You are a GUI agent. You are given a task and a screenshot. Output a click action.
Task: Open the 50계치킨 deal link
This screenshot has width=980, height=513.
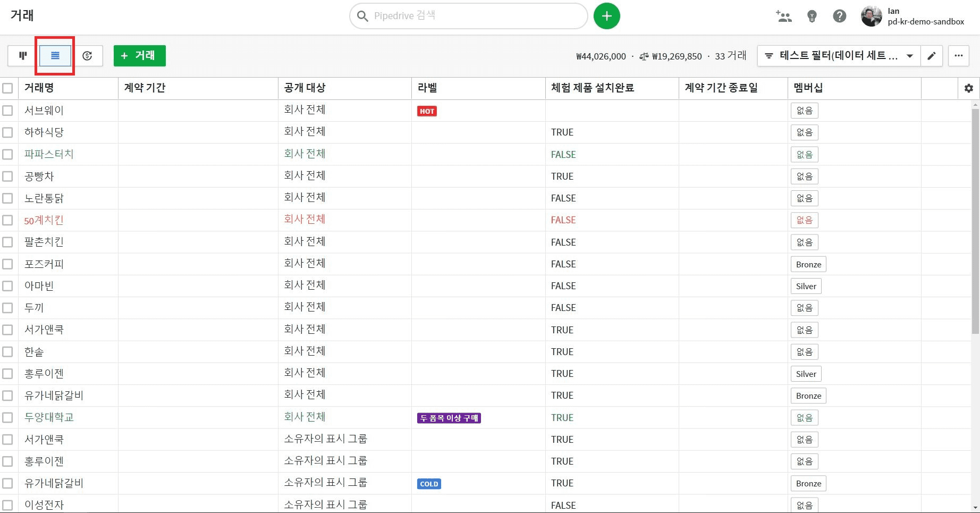click(44, 220)
